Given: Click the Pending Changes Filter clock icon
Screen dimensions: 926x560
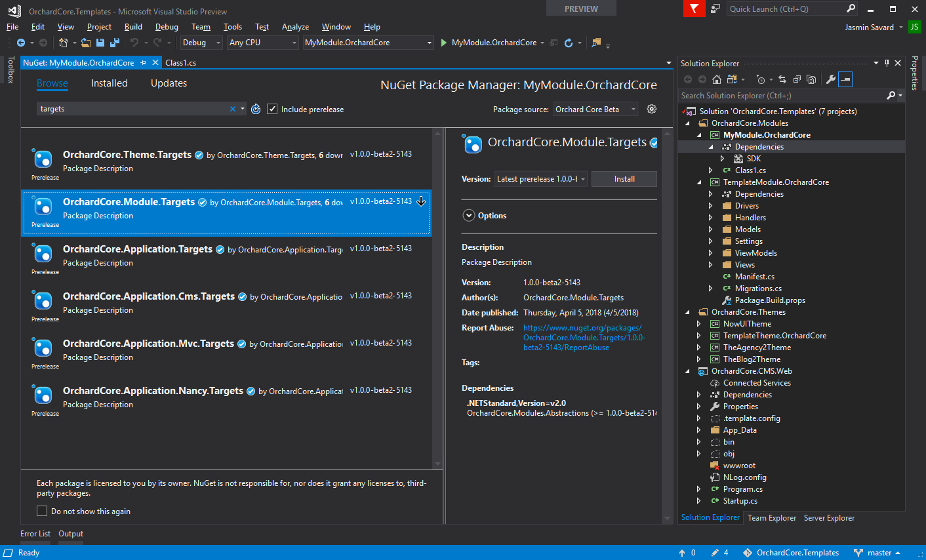Looking at the screenshot, I should click(761, 79).
